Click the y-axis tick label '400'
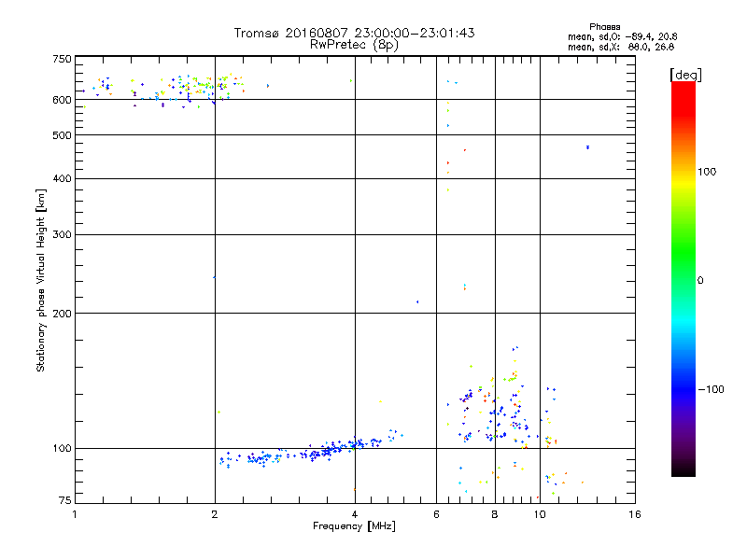The width and height of the screenshot is (747, 560). [62, 178]
